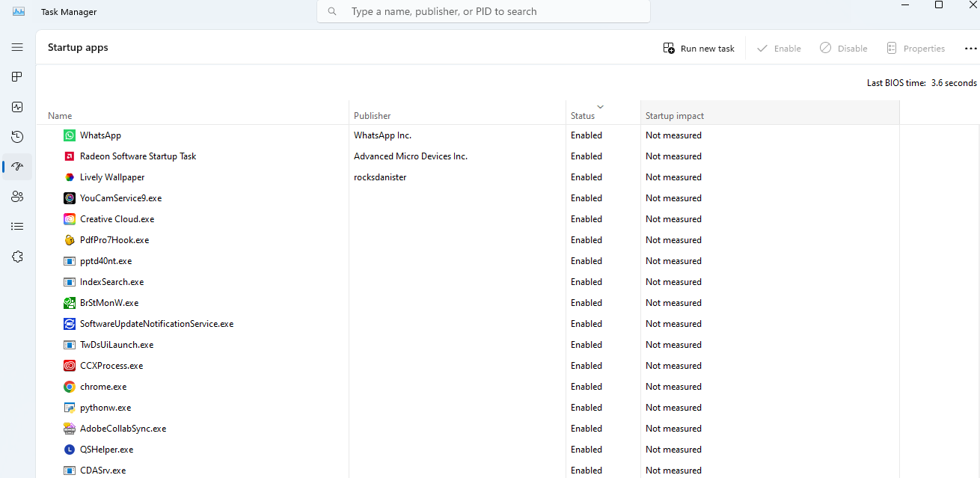980x478 pixels.
Task: Select the pythonw.exe row name
Action: [105, 408]
